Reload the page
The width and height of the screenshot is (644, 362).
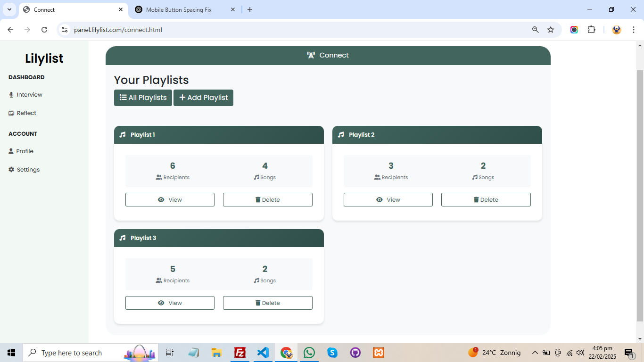coord(44,30)
